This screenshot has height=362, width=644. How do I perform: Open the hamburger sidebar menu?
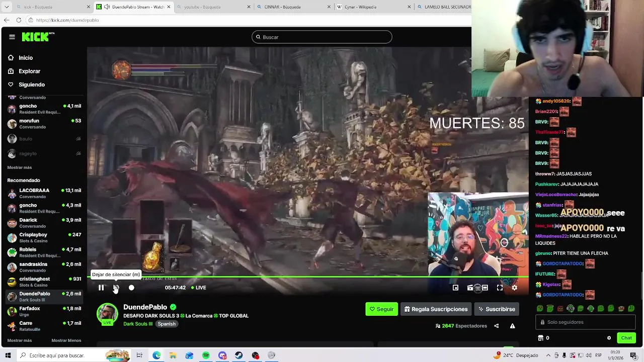pos(12,37)
